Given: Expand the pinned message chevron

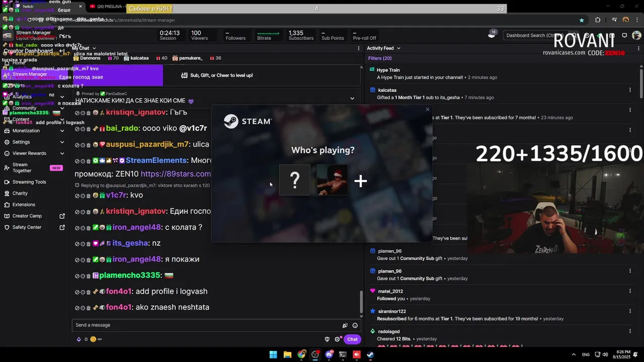Looking at the screenshot, I should click(352, 99).
